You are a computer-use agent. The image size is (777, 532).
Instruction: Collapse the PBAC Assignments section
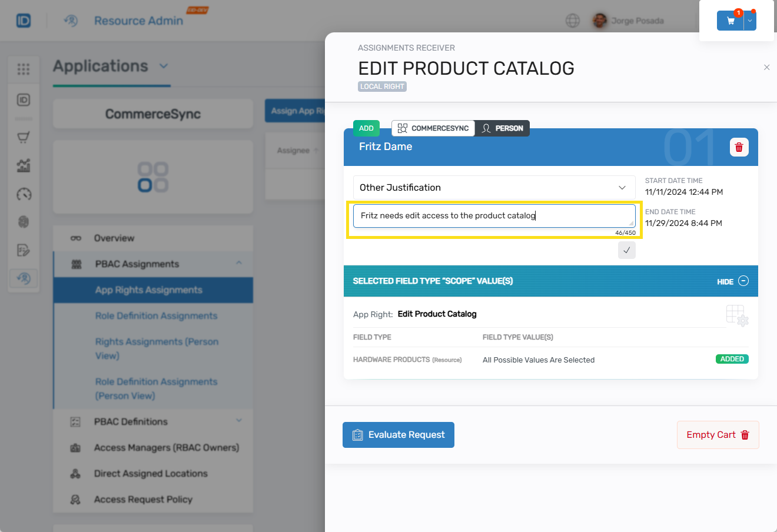click(x=239, y=263)
